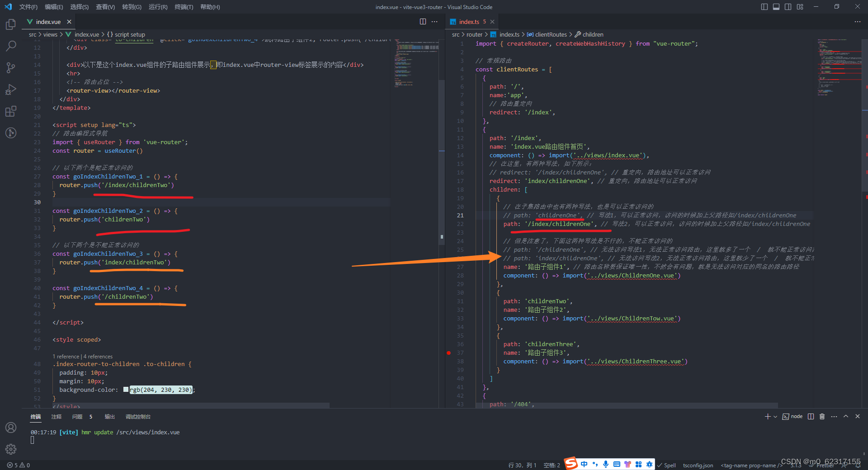This screenshot has height=470, width=868.
Task: Switch to the 调试控制台 panel tab
Action: (x=138, y=417)
